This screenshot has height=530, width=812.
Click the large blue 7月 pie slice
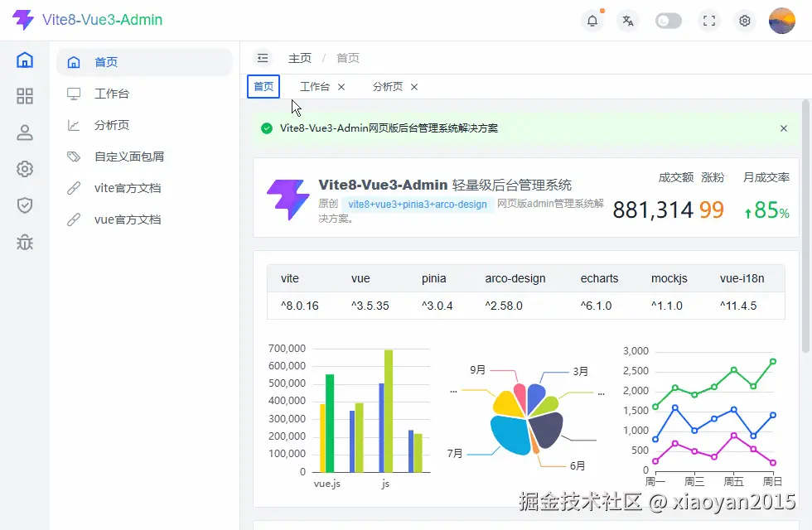[510, 436]
